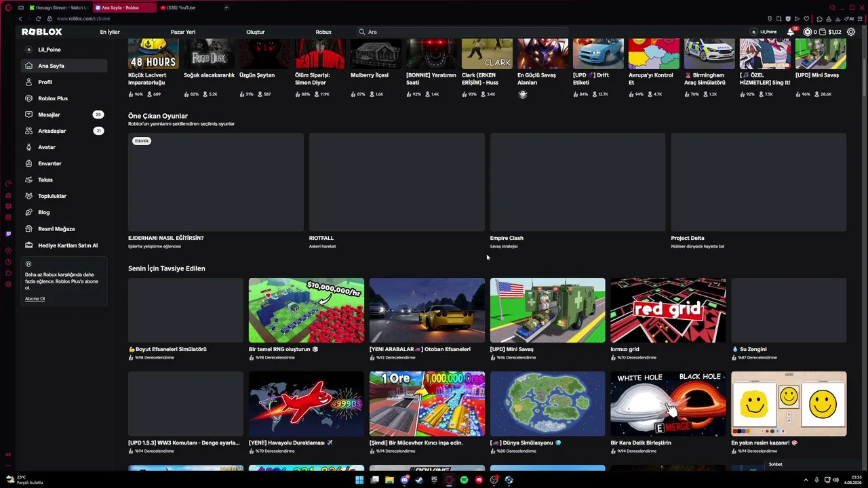Click the Profil icon in the sidebar
Image resolution: width=868 pixels, height=488 pixels.
tap(28, 82)
